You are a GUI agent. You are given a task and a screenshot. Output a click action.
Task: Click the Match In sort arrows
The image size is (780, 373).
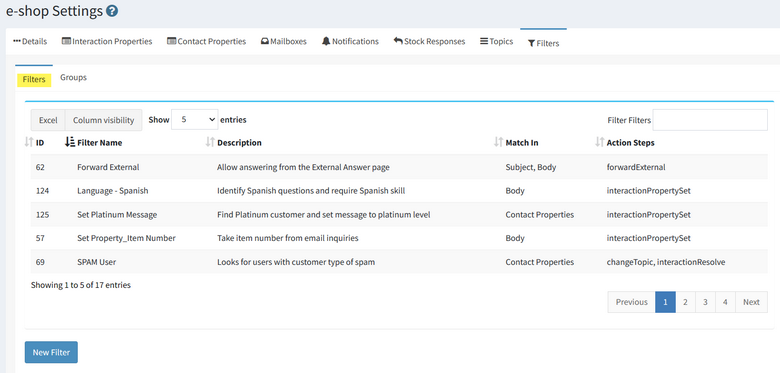(498, 143)
